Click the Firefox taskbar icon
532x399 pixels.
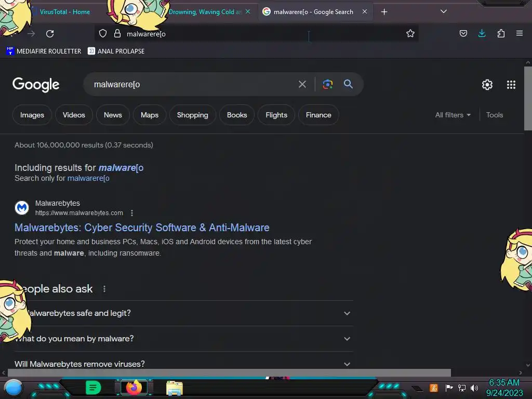(x=134, y=388)
